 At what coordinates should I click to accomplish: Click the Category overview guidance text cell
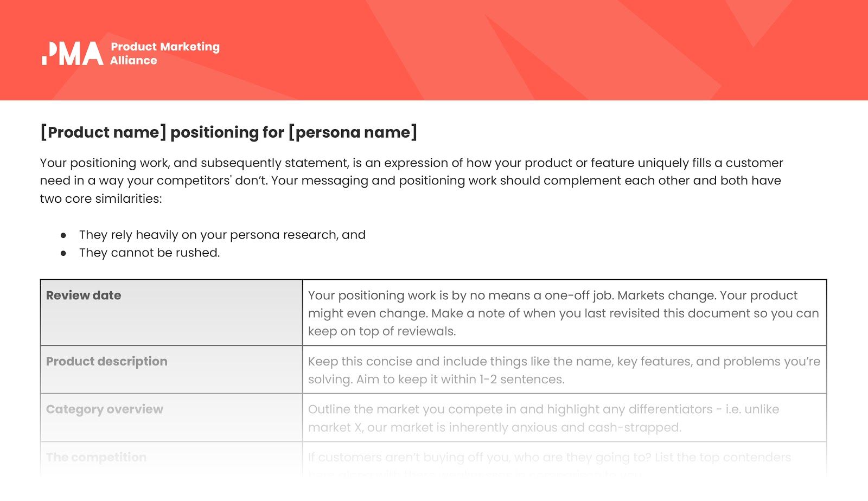(x=564, y=418)
